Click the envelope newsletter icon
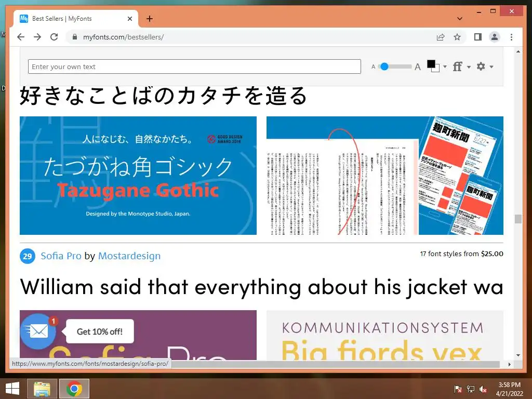Screen dimensions: 532x399 (x=38, y=331)
